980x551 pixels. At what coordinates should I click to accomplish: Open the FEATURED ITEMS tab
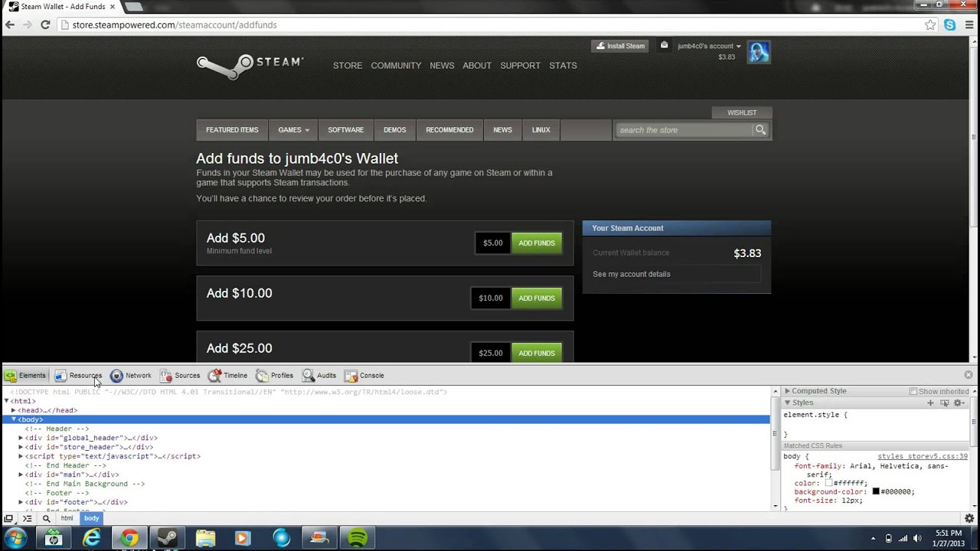coord(232,130)
